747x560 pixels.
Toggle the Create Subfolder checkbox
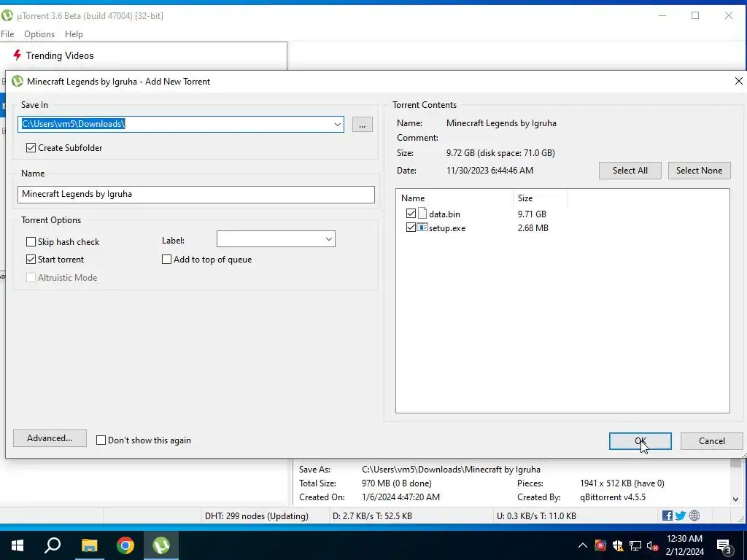31,147
